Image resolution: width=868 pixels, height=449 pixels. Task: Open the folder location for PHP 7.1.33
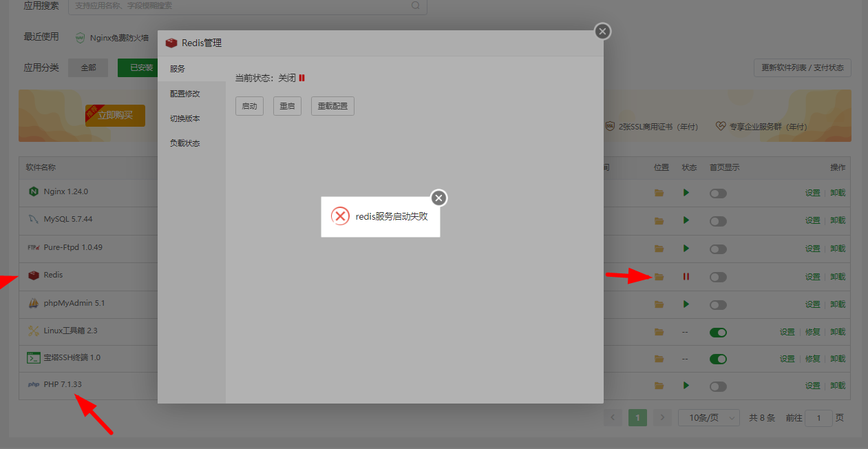tap(659, 386)
